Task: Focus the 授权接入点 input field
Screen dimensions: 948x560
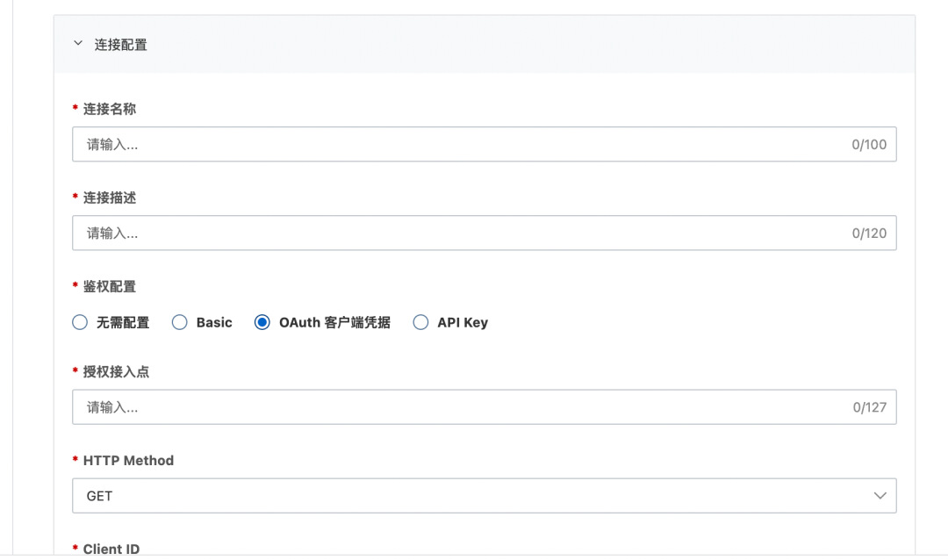Action: pyautogui.click(x=485, y=407)
